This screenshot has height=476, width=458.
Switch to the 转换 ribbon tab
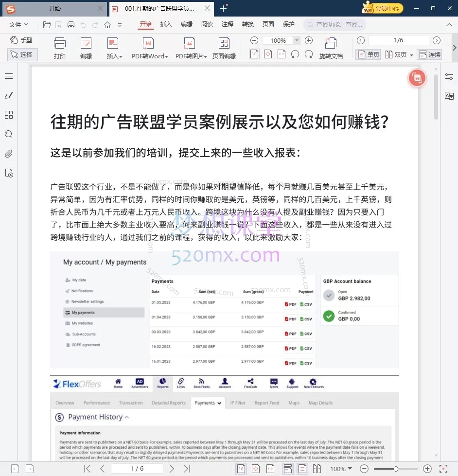coord(248,24)
